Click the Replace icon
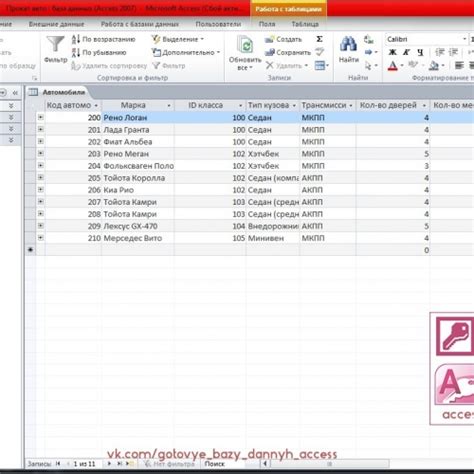Image resolution: width=474 pixels, height=474 pixels. (368, 39)
